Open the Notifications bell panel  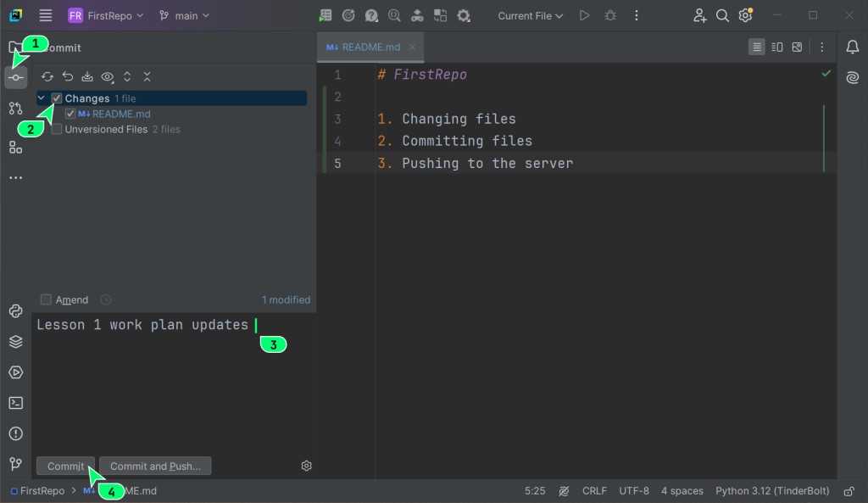pyautogui.click(x=852, y=48)
